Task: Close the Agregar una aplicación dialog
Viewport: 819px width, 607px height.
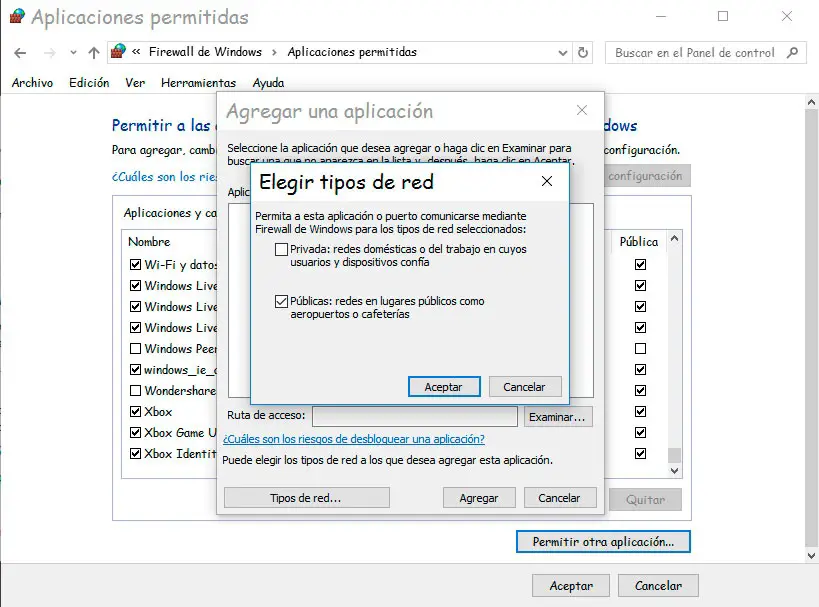Action: (582, 110)
